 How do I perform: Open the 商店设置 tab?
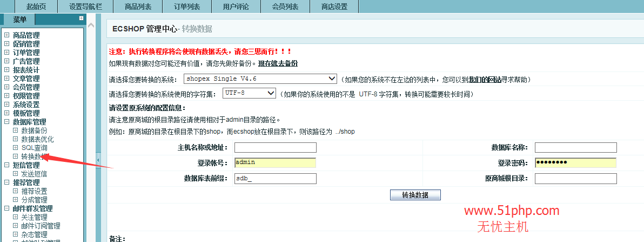[334, 6]
